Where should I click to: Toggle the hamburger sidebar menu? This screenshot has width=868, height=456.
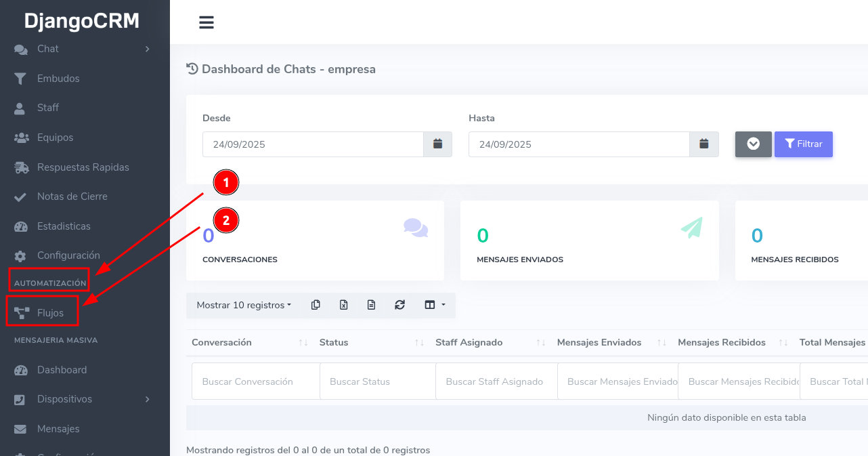pyautogui.click(x=207, y=22)
